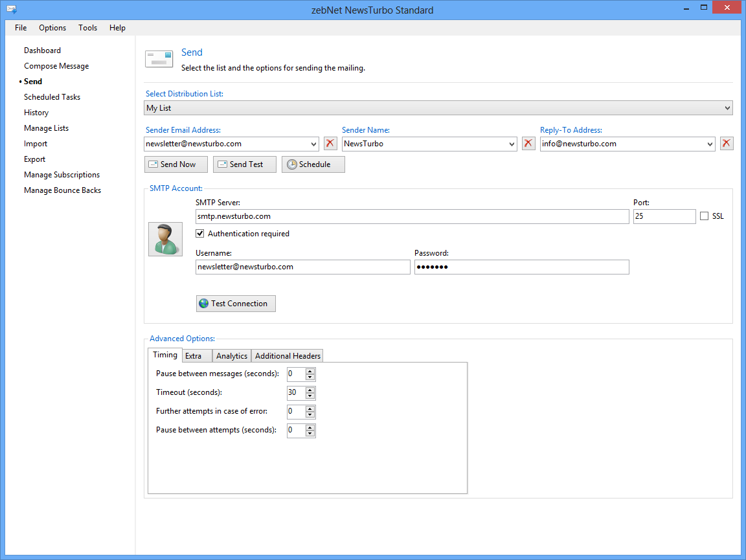
Task: Click the red delete icon beside Reply-To Address
Action: coord(727,144)
